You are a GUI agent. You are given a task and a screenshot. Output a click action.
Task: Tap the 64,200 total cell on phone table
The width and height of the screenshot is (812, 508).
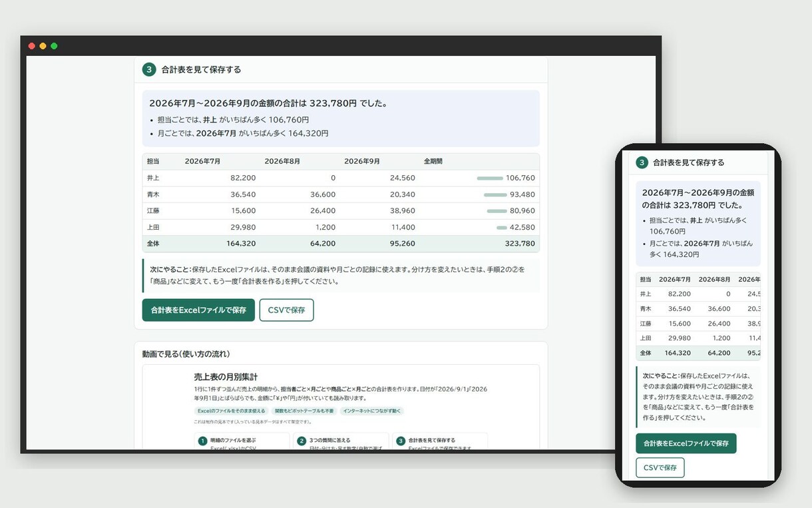(x=719, y=353)
